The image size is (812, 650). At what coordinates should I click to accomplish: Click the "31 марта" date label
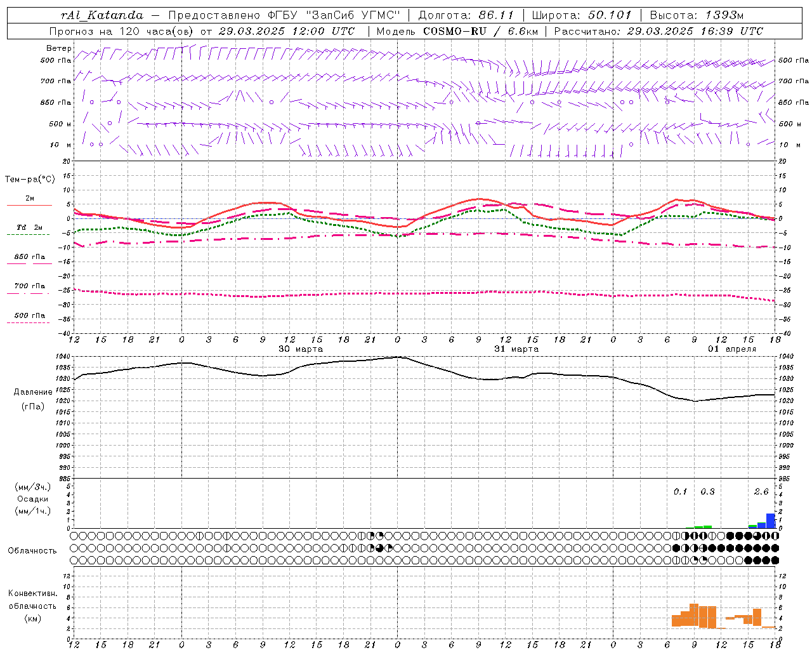point(516,349)
